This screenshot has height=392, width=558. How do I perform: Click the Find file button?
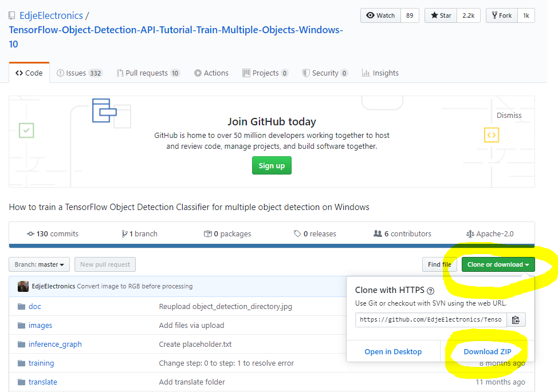(439, 264)
